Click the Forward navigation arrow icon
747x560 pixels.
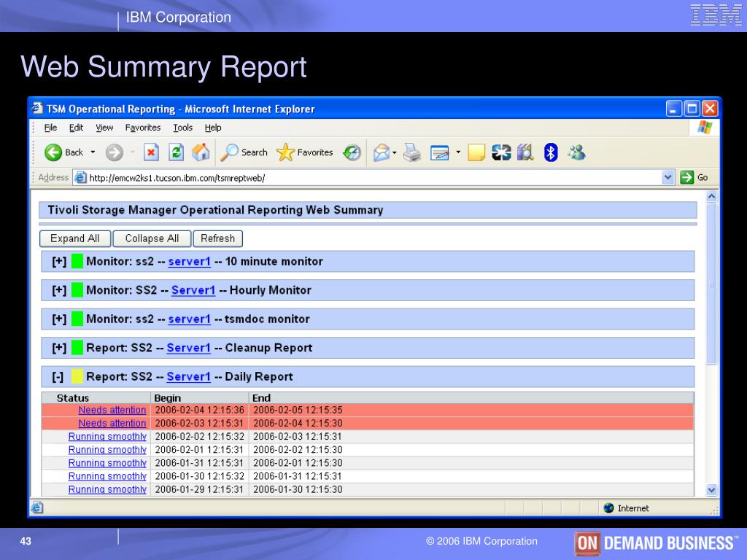click(115, 152)
